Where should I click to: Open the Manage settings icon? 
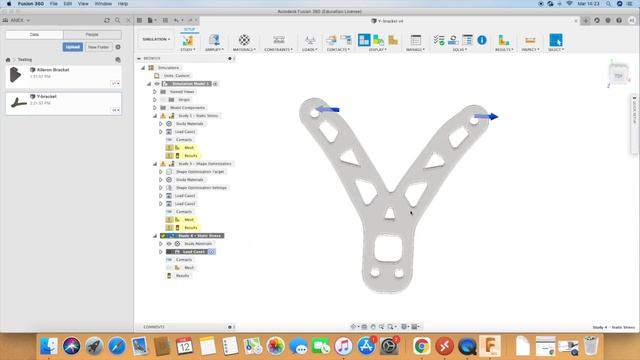coord(416,40)
